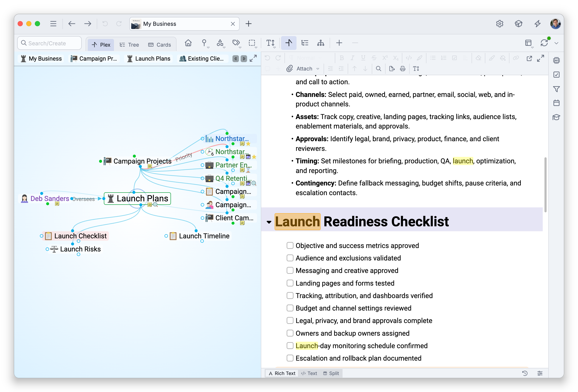
Task: Open the calendar sidebar icon
Action: point(556,103)
